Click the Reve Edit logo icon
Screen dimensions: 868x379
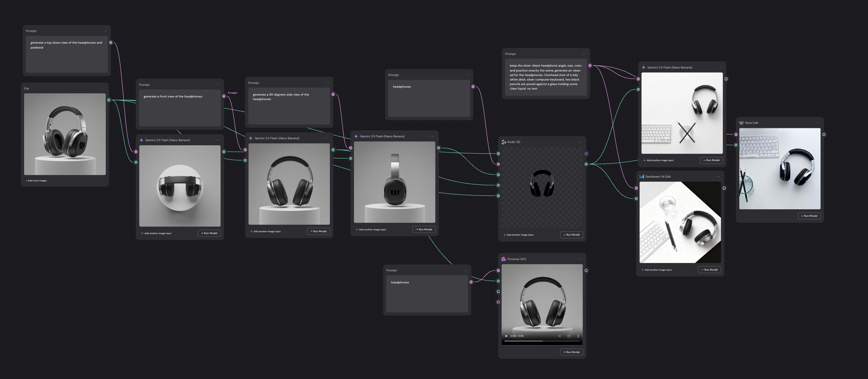[x=741, y=123]
